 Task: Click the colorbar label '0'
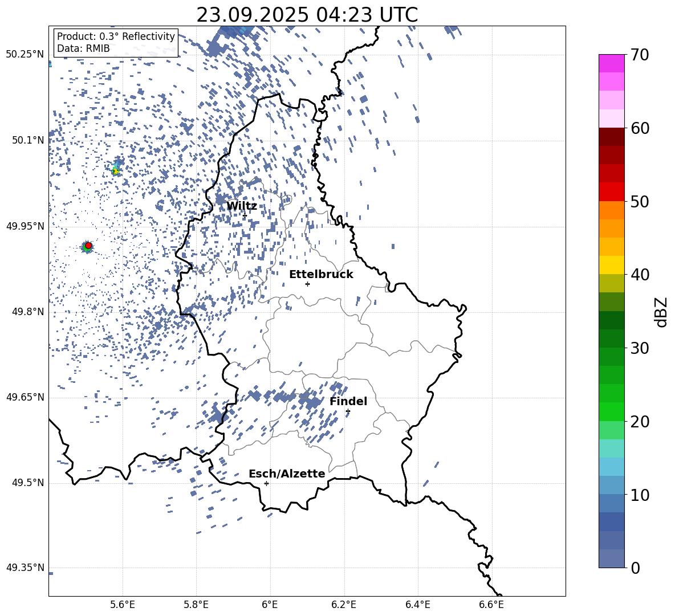(x=635, y=568)
